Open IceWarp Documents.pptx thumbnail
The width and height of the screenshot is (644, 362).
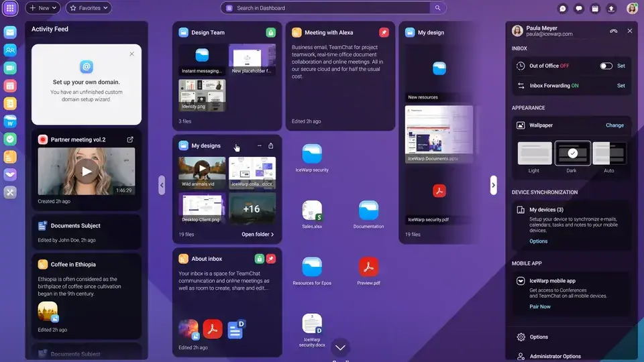click(x=439, y=134)
